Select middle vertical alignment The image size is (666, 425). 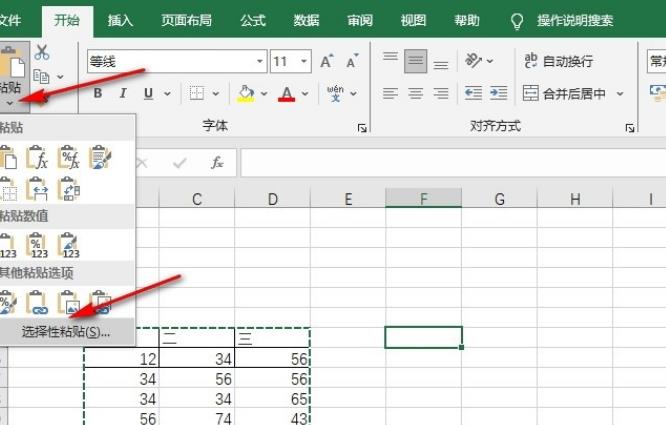415,61
